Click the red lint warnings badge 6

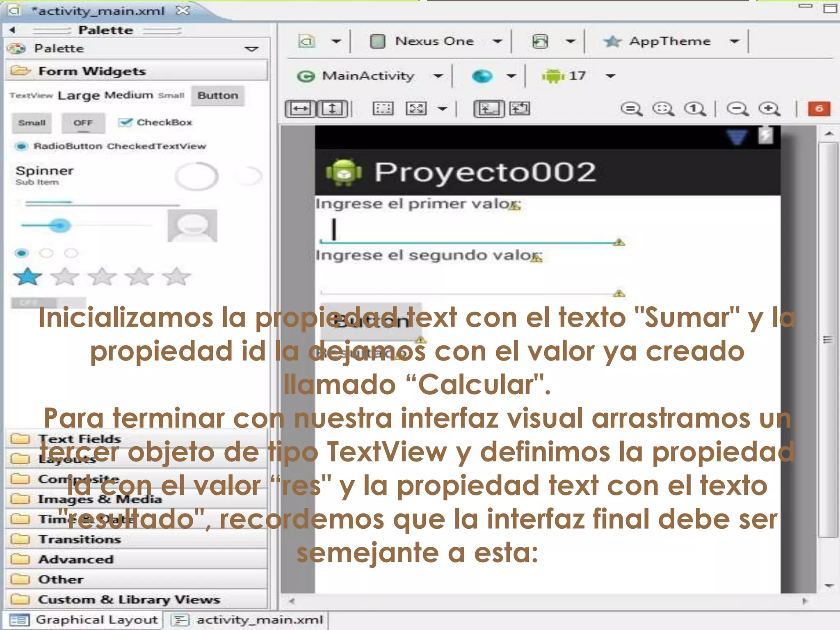[x=819, y=109]
